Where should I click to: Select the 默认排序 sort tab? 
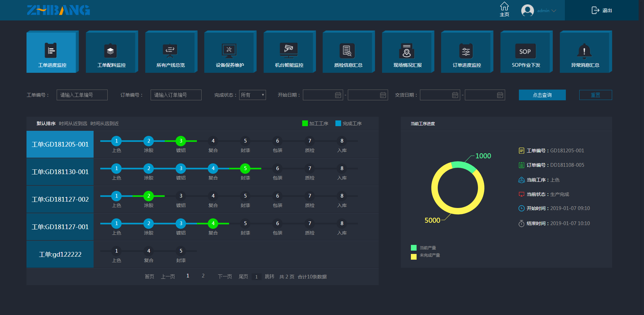pyautogui.click(x=46, y=123)
